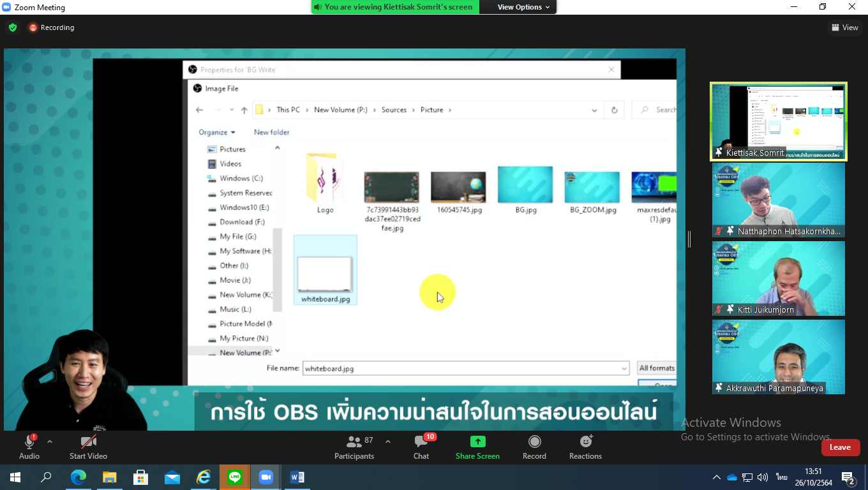Click the Sources breadcrumb in the address path
Viewport: 868px width, 490px height.
[x=394, y=110]
